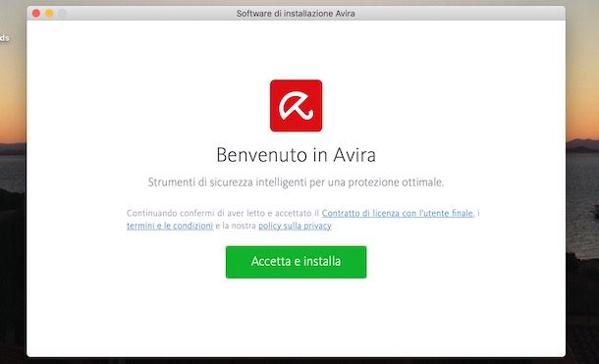Click the Software di installazione Avira title
599x364 pixels.
pos(296,14)
